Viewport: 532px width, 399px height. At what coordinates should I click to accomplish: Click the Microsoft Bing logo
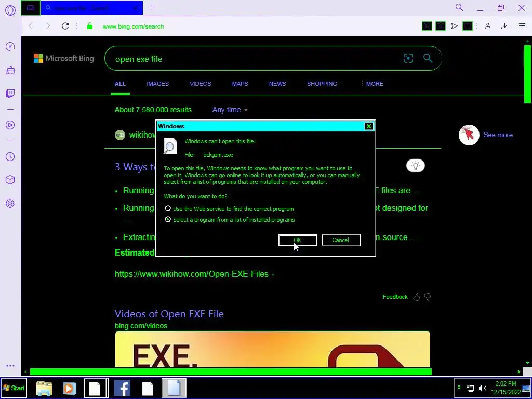[x=64, y=58]
